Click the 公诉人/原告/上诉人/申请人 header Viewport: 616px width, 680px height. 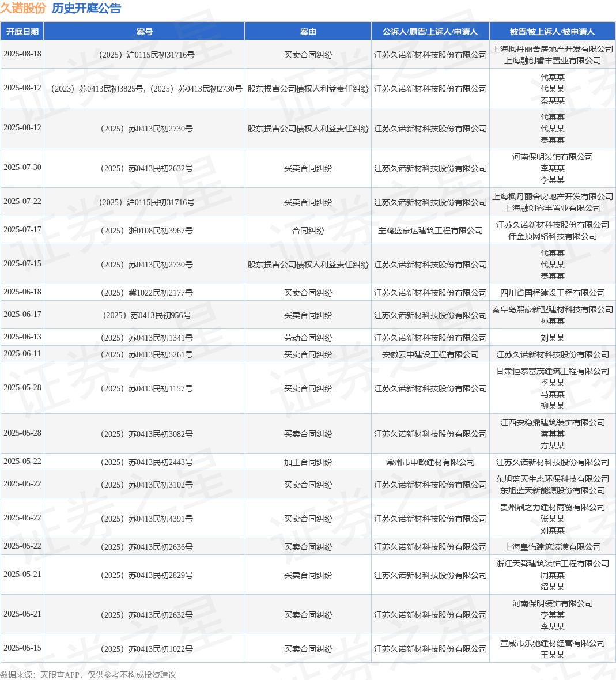[x=430, y=32]
